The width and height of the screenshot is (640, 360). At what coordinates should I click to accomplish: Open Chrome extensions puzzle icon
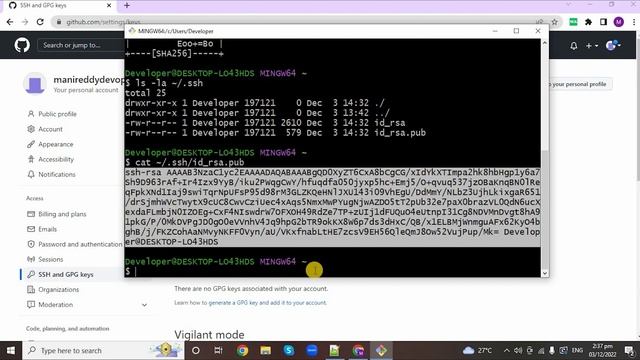[x=588, y=22]
